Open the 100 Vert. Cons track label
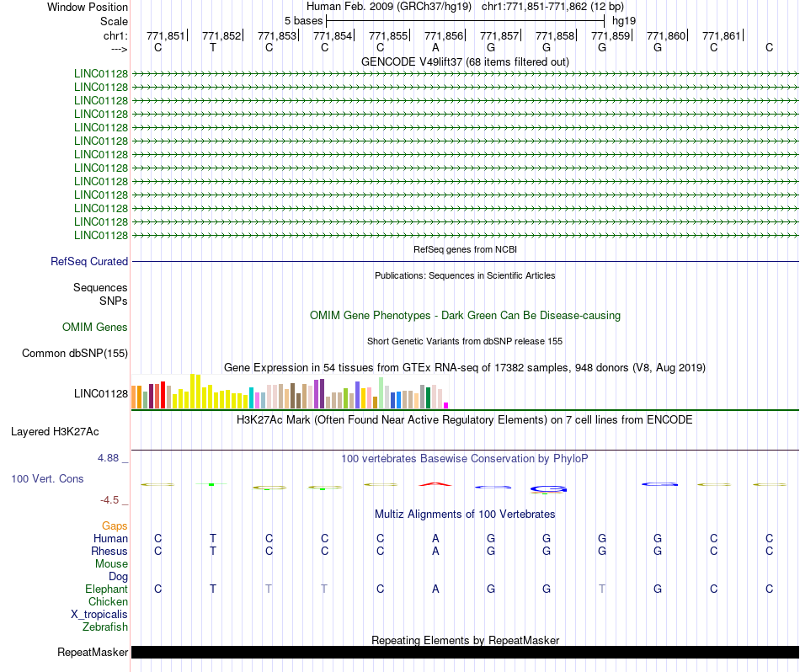 (47, 478)
